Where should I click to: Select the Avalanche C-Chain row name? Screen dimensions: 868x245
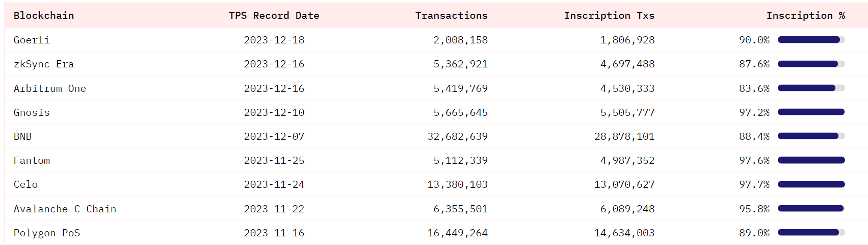pos(65,209)
